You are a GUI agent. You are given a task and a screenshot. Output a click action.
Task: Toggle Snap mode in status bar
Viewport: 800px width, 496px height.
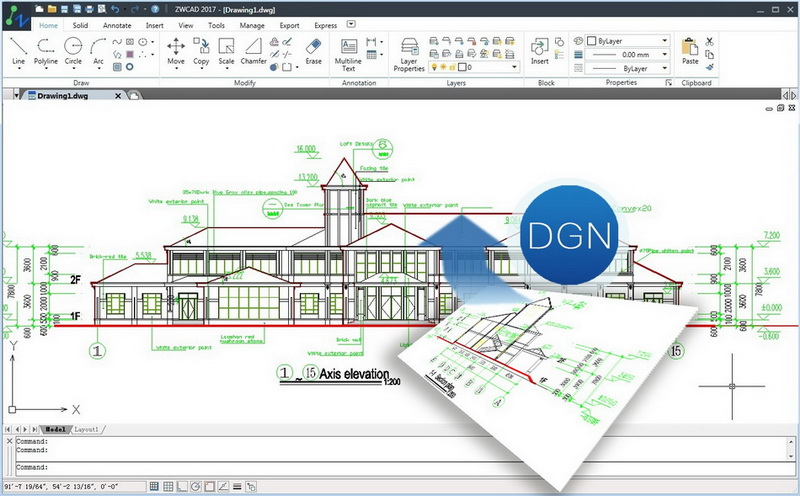(154, 487)
